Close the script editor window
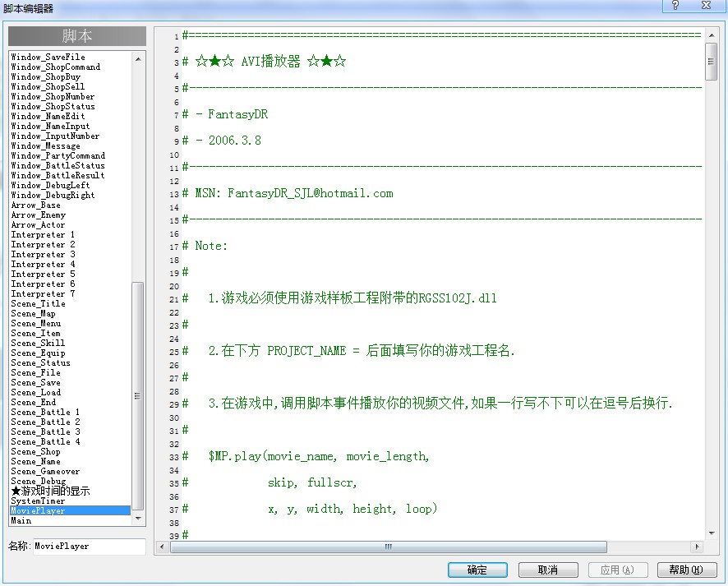Image resolution: width=728 pixels, height=586 pixels. 706,6
